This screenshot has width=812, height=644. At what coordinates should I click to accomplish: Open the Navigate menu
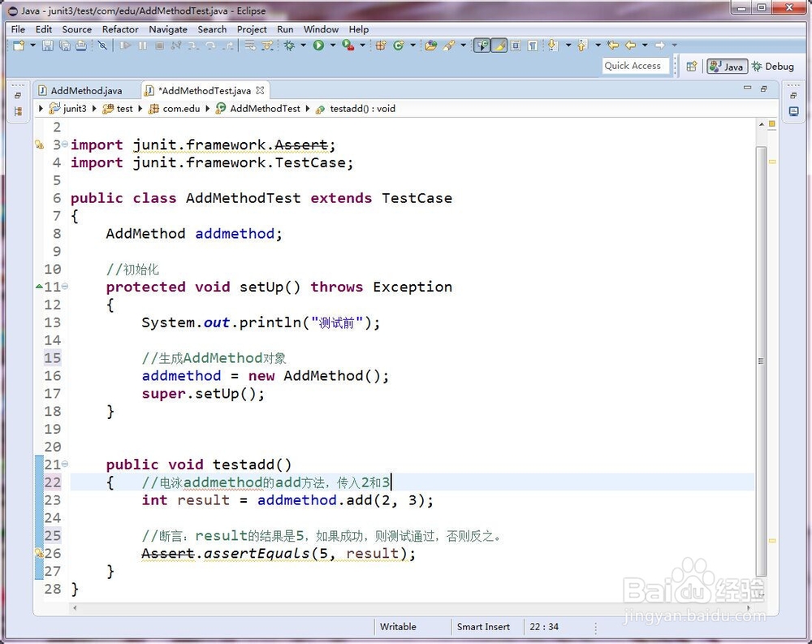pyautogui.click(x=168, y=29)
